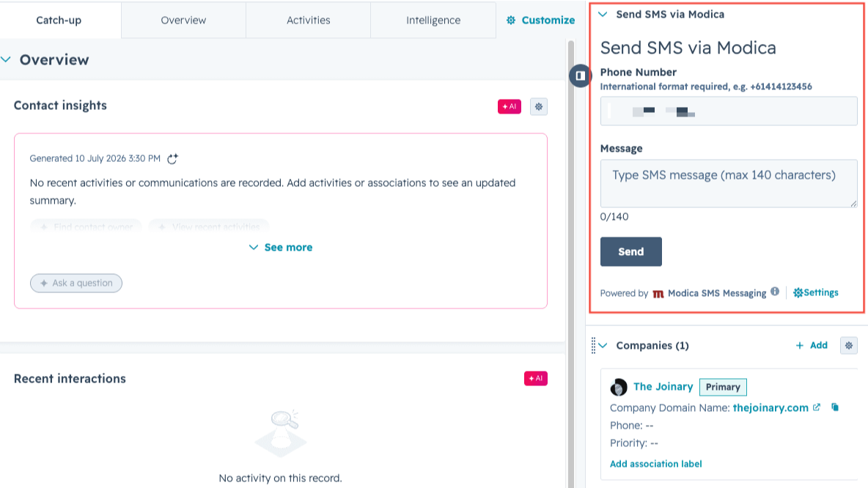Open Companies card settings gear
868x488 pixels.
pos(849,345)
